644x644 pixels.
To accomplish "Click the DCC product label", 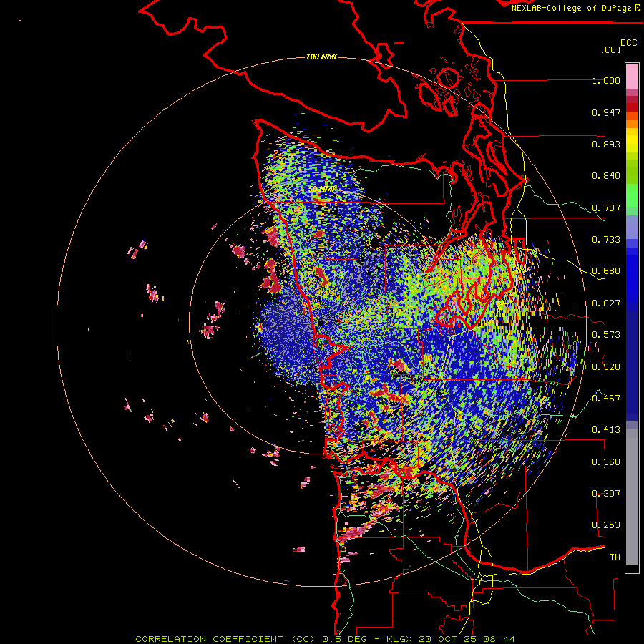I will (x=628, y=43).
